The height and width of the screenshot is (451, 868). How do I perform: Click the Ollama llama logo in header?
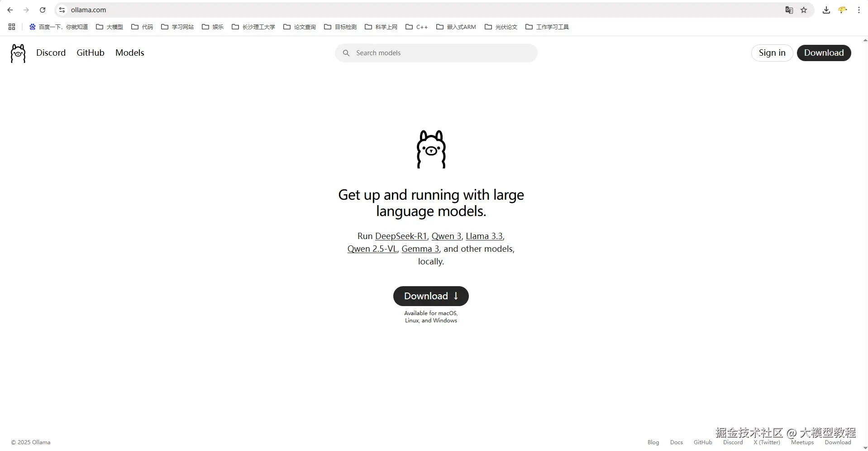coord(18,53)
